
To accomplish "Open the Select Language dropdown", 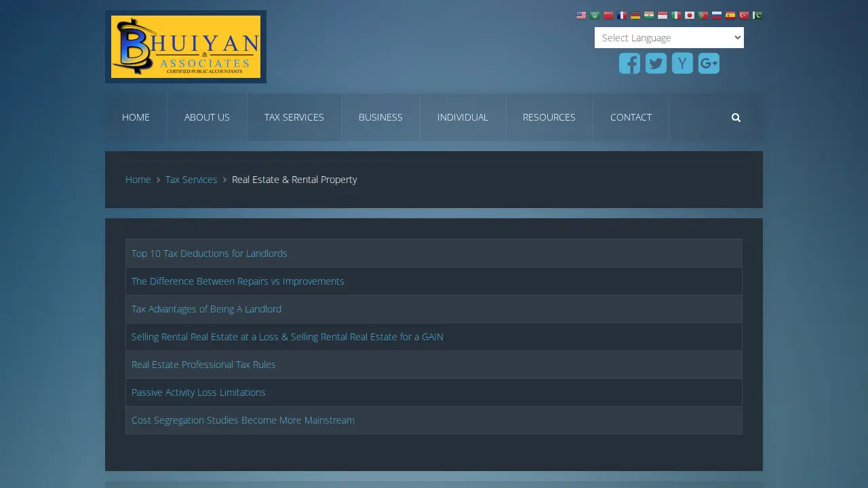I will pos(669,38).
